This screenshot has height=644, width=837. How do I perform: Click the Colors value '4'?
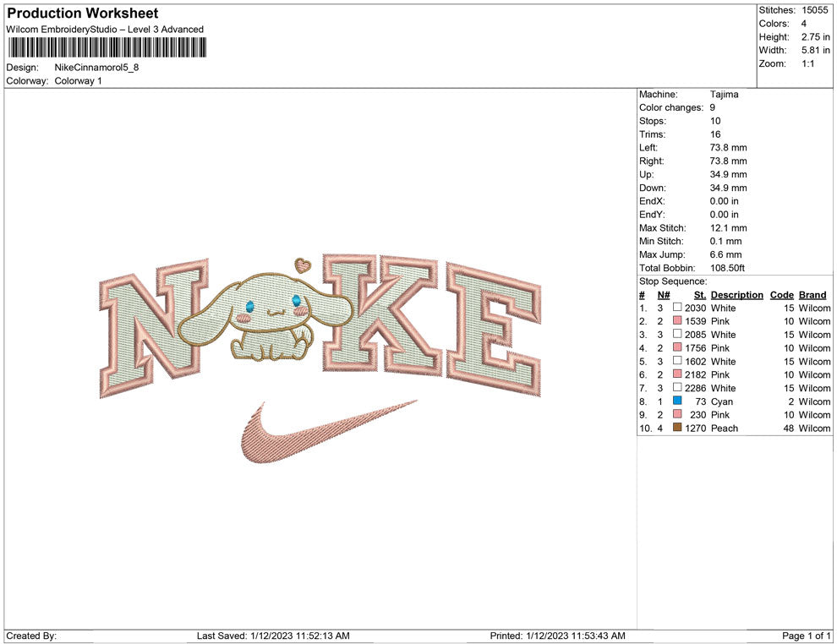(804, 24)
